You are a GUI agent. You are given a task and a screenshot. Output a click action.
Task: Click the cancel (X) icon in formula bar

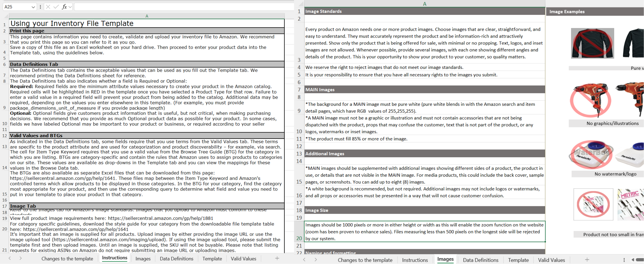tap(48, 7)
